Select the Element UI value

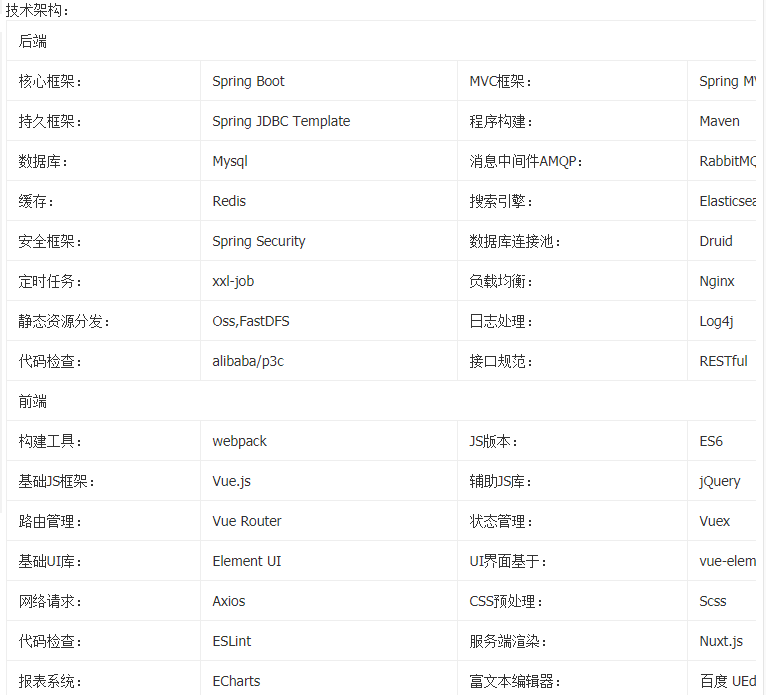[x=247, y=562]
